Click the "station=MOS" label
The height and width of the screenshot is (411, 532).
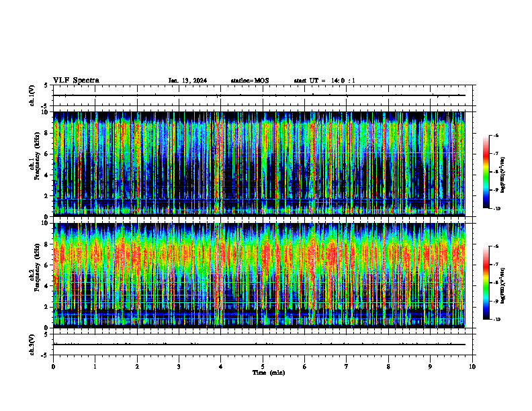[250, 81]
